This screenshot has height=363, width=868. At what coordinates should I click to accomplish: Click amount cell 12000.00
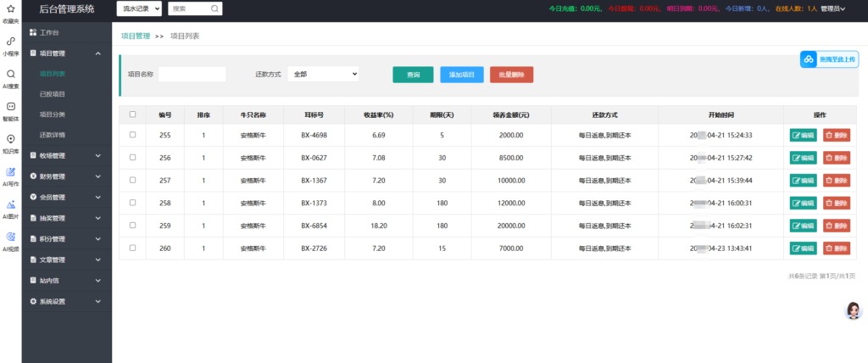coord(511,203)
